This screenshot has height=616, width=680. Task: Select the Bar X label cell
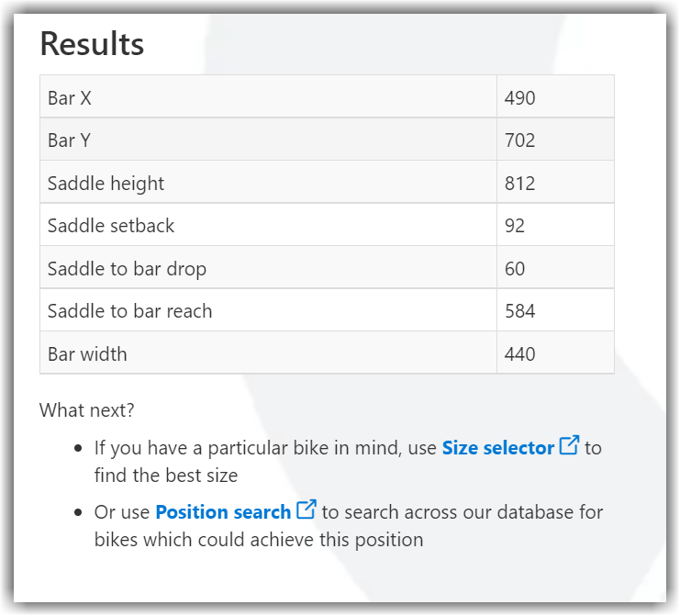[269, 96]
